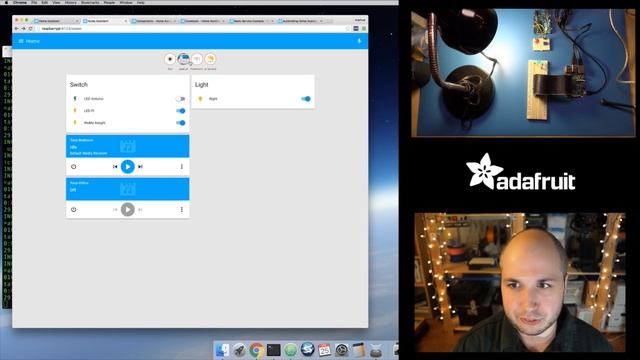Skip to next track on idle player
This screenshot has height=360, width=640.
[140, 167]
